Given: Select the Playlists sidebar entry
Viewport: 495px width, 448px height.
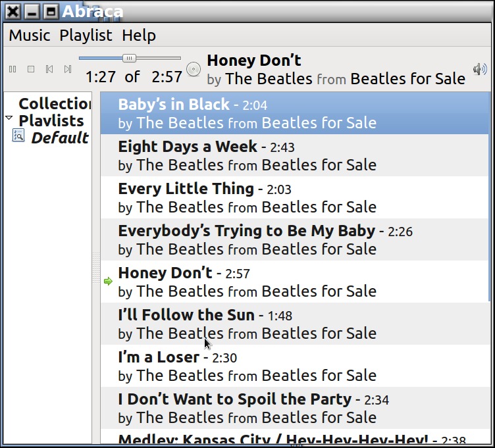Looking at the screenshot, I should 51,121.
